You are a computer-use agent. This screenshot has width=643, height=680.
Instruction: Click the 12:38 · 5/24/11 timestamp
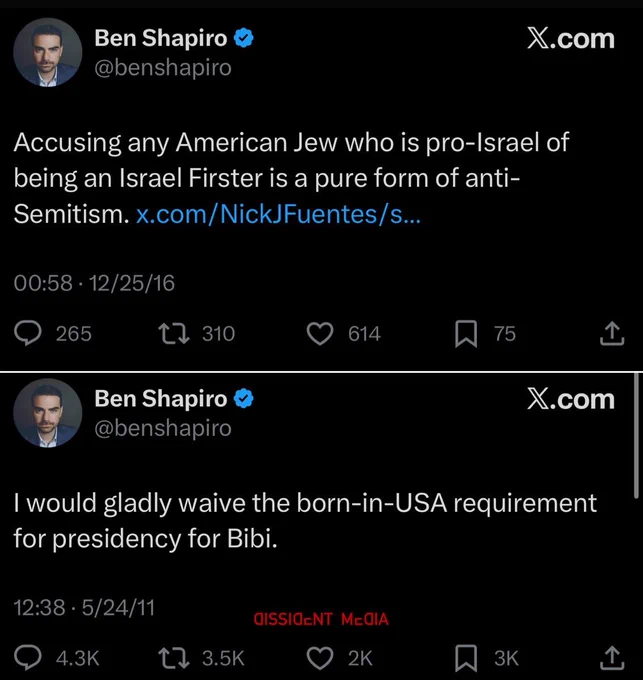(84, 606)
